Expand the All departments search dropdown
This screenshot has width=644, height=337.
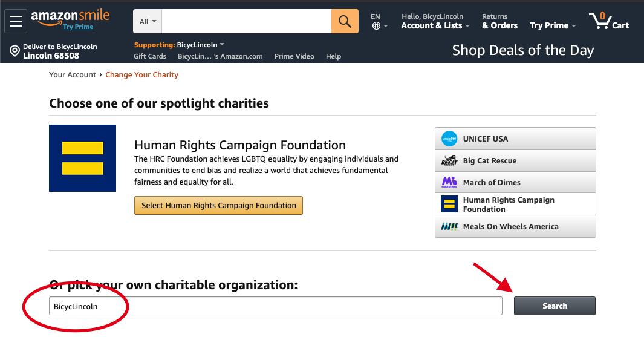[x=148, y=21]
